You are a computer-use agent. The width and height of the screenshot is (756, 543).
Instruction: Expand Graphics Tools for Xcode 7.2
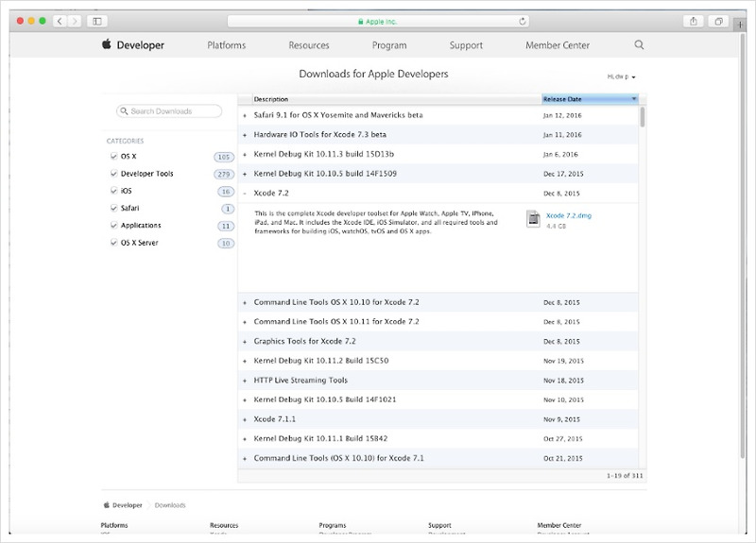245,342
